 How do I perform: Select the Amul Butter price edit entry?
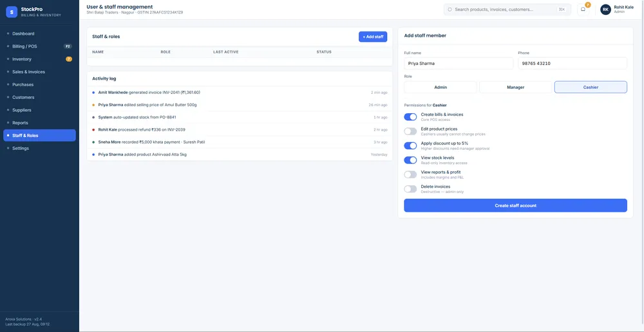pyautogui.click(x=240, y=105)
